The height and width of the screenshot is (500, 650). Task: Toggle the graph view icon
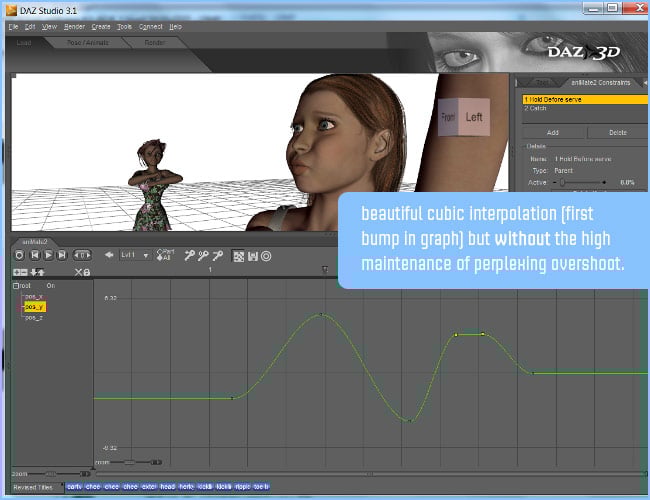pyautogui.click(x=238, y=256)
